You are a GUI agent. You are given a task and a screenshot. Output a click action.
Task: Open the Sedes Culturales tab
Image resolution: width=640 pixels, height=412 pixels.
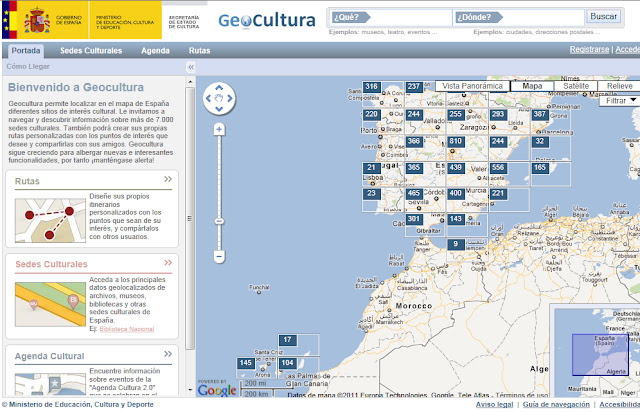click(91, 51)
